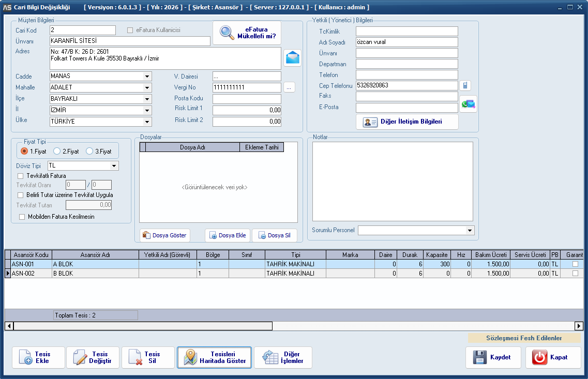Toggle Mobilden Fatura Kesilmesin checkbox

(22, 217)
